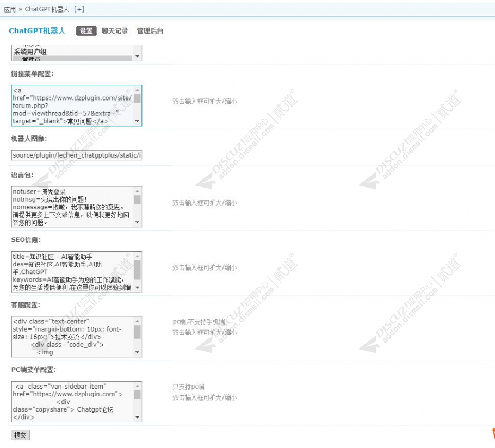
Task: Switch to 聊天记录 tab
Action: [x=115, y=30]
